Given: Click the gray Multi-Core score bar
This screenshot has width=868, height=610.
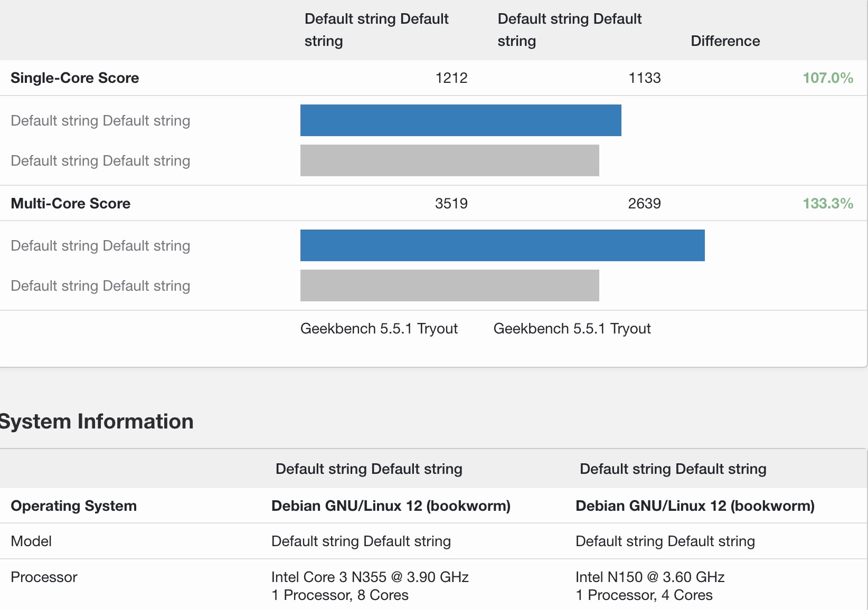Looking at the screenshot, I should coord(449,285).
